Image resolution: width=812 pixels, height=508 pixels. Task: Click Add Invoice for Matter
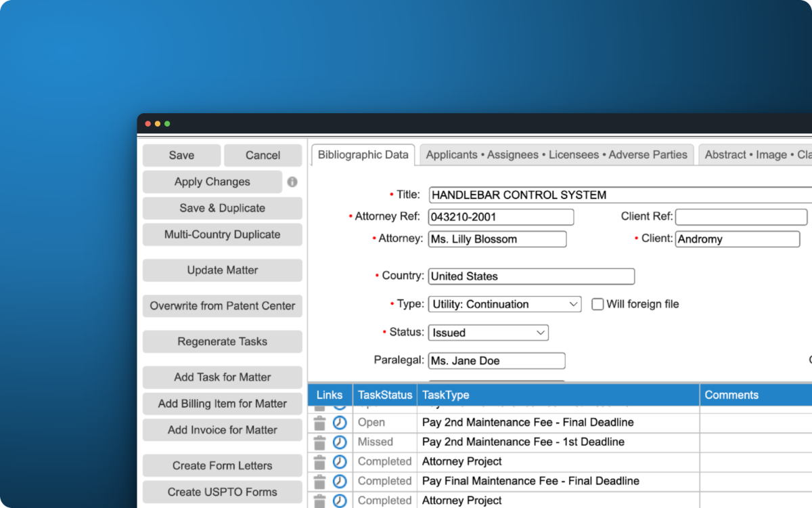pos(223,430)
